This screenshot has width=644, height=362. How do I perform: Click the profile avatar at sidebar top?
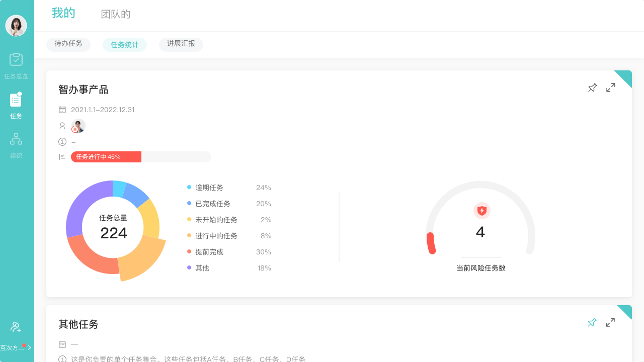click(x=16, y=25)
